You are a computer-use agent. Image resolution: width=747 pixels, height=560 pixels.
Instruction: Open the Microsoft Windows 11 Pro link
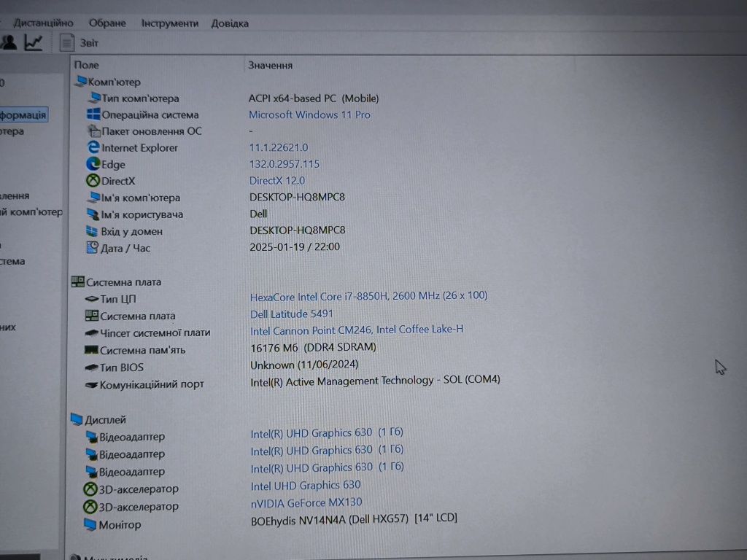tap(309, 114)
